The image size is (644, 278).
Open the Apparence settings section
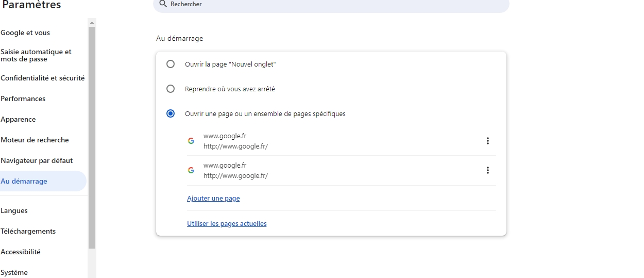[19, 120]
